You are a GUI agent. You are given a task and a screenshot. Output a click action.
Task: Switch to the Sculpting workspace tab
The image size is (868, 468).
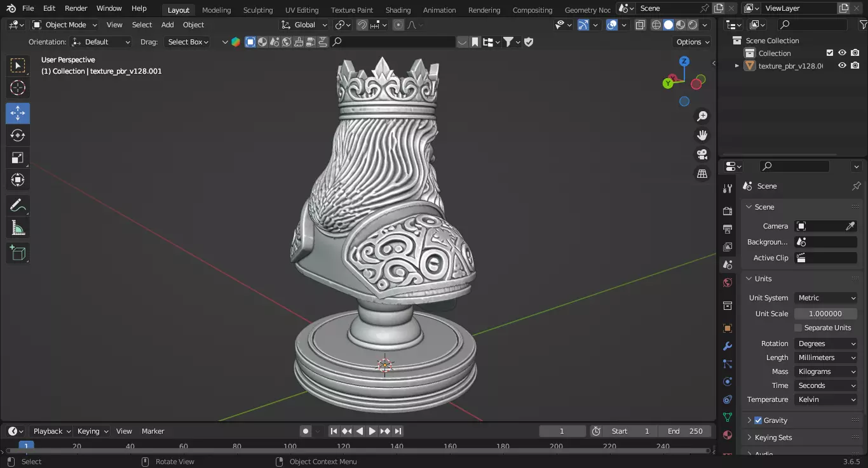click(x=258, y=10)
